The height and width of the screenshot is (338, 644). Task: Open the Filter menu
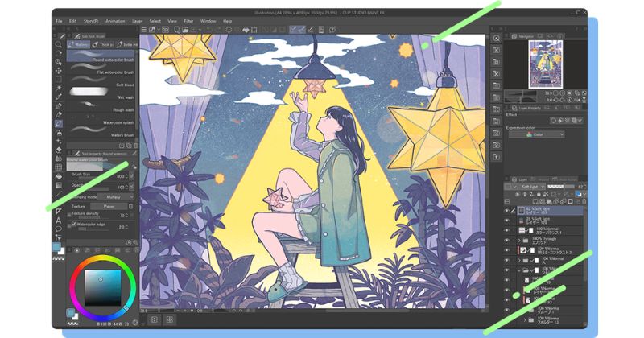(188, 21)
